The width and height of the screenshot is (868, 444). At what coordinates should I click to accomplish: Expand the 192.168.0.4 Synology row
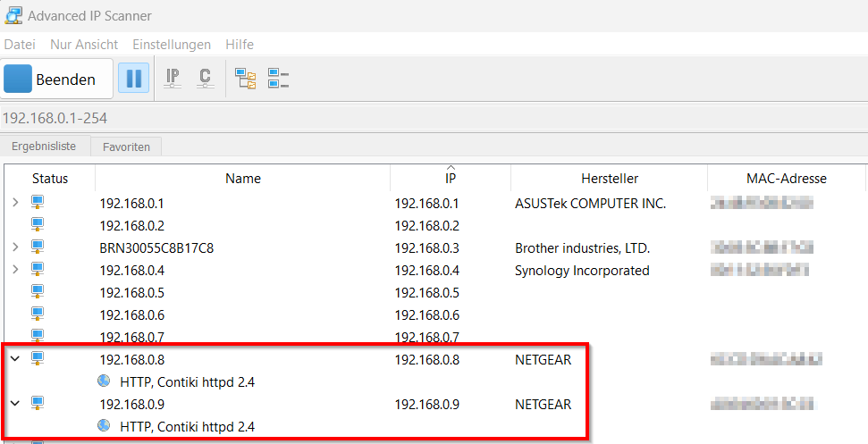(x=15, y=269)
